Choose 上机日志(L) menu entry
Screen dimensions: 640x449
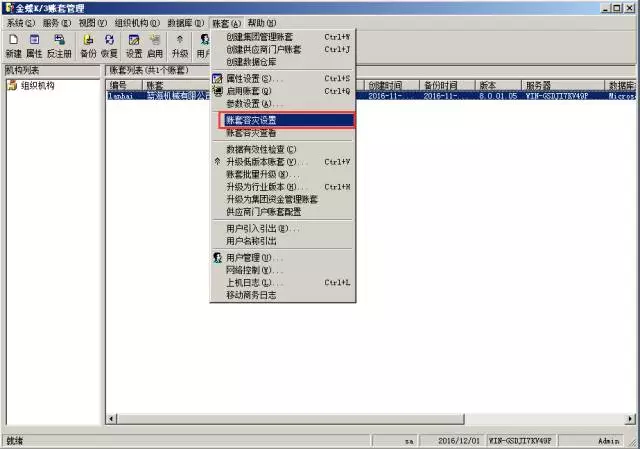click(x=282, y=283)
